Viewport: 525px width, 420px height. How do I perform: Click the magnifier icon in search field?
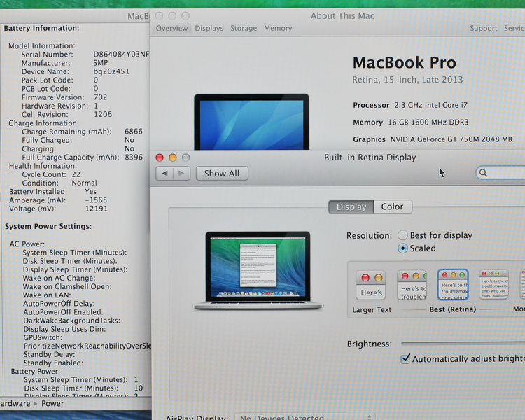click(x=483, y=173)
